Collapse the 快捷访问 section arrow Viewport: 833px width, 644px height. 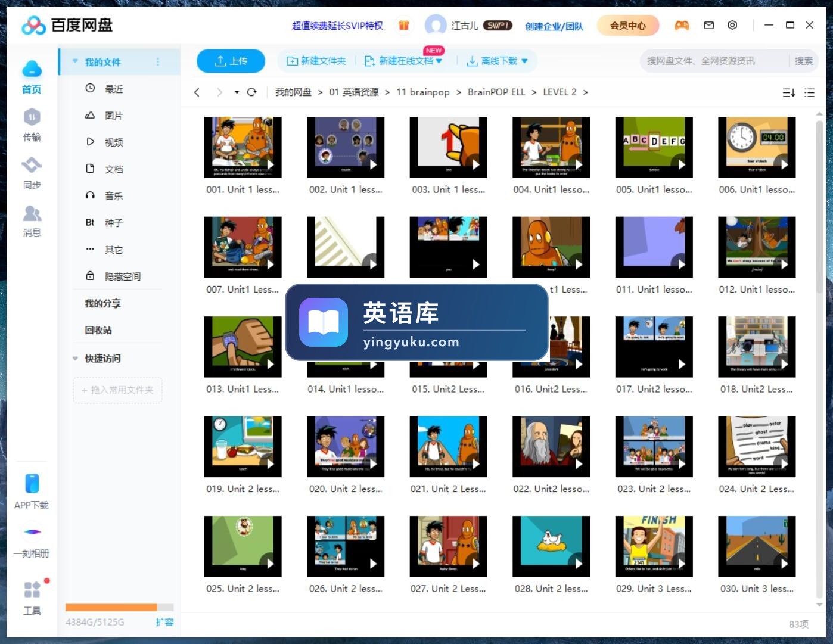(x=75, y=359)
